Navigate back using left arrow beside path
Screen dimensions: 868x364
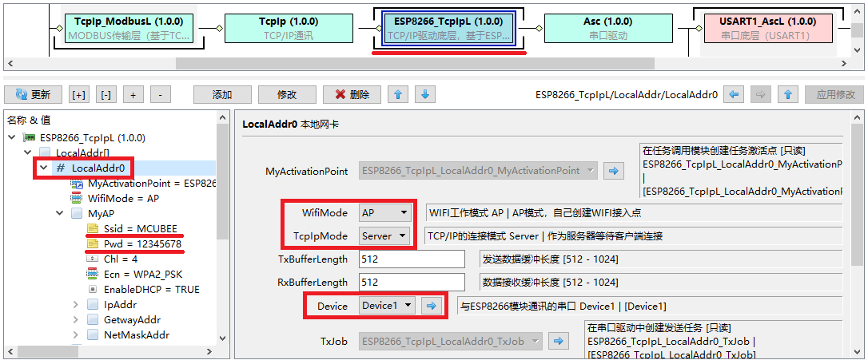[735, 94]
